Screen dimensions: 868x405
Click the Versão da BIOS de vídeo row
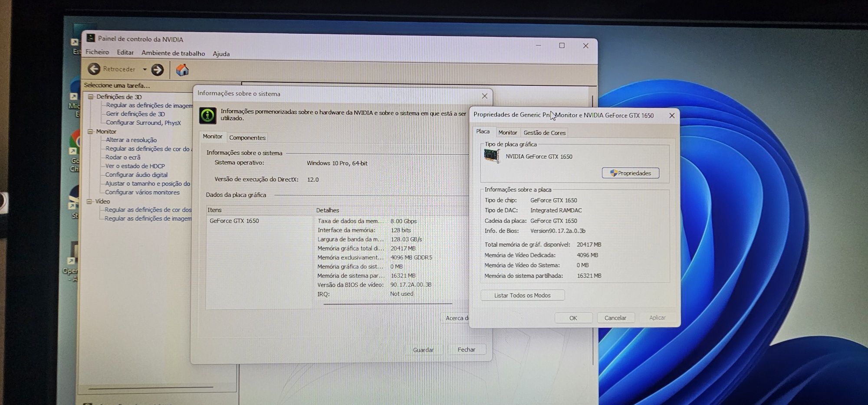click(374, 285)
